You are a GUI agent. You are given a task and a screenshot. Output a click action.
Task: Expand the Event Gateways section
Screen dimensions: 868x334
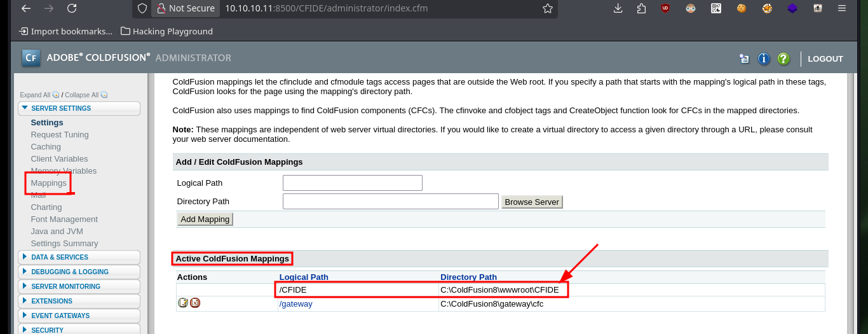click(x=79, y=316)
